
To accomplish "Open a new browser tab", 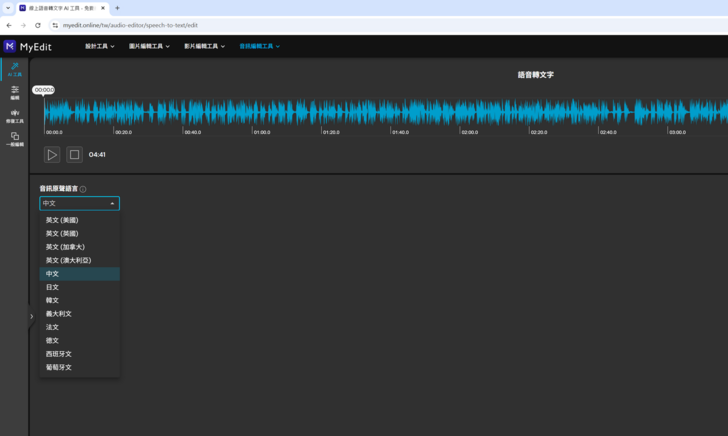I will (117, 8).
